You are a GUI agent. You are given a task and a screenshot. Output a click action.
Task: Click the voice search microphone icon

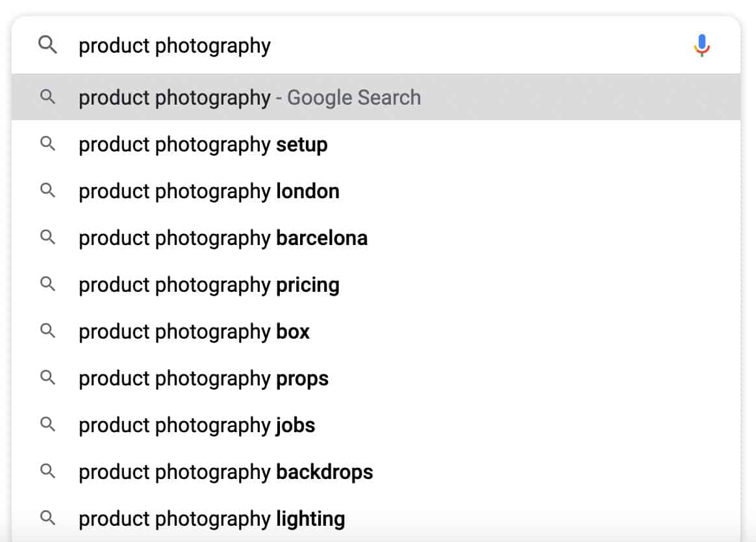pyautogui.click(x=701, y=45)
